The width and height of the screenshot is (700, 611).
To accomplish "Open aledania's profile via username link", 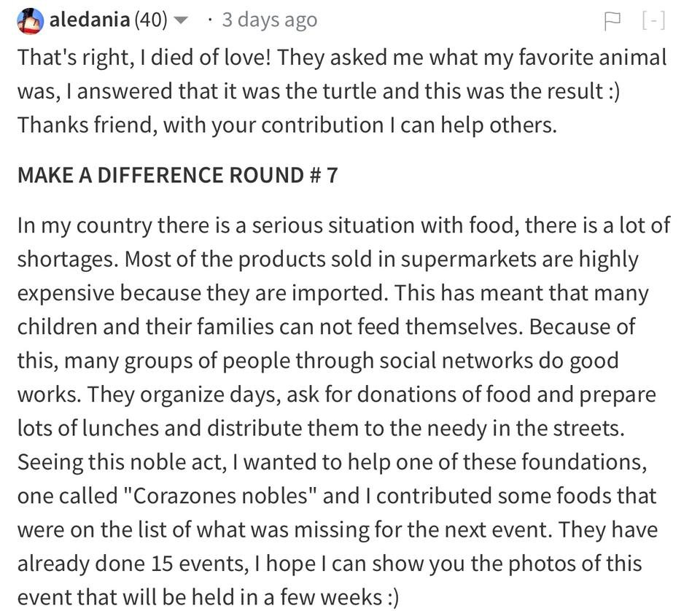I will [90, 20].
